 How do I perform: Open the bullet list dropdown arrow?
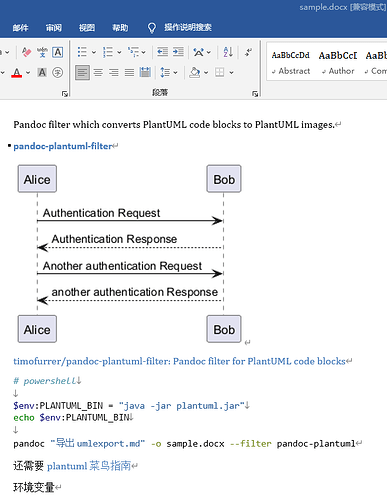(x=94, y=52)
